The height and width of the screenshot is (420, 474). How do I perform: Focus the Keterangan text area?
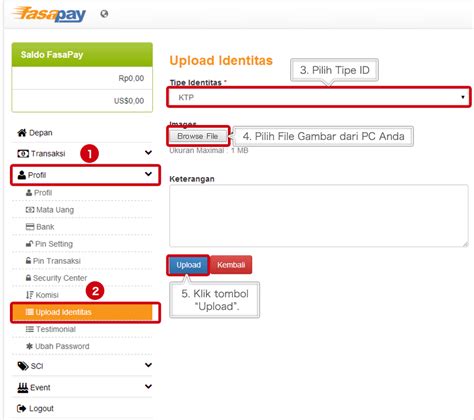(x=319, y=216)
